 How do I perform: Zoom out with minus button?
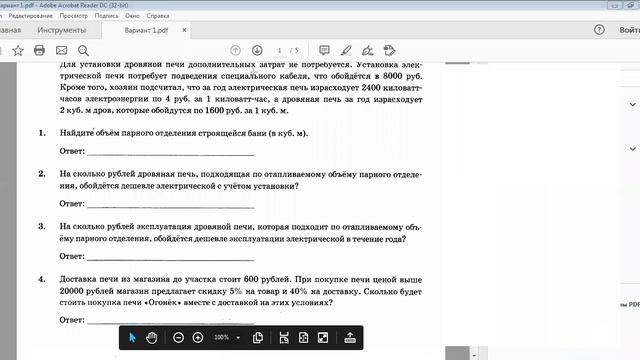click(x=178, y=338)
